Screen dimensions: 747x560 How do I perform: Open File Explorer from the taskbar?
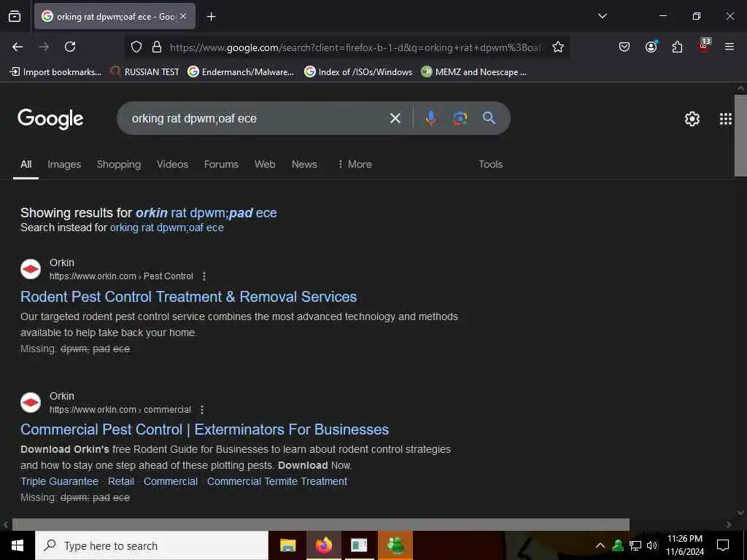pyautogui.click(x=287, y=545)
